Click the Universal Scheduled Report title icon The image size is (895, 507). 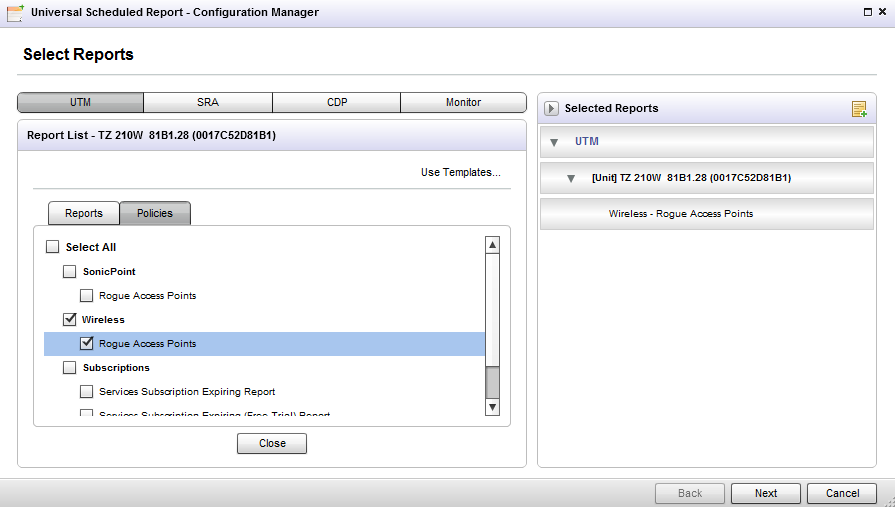[x=15, y=13]
